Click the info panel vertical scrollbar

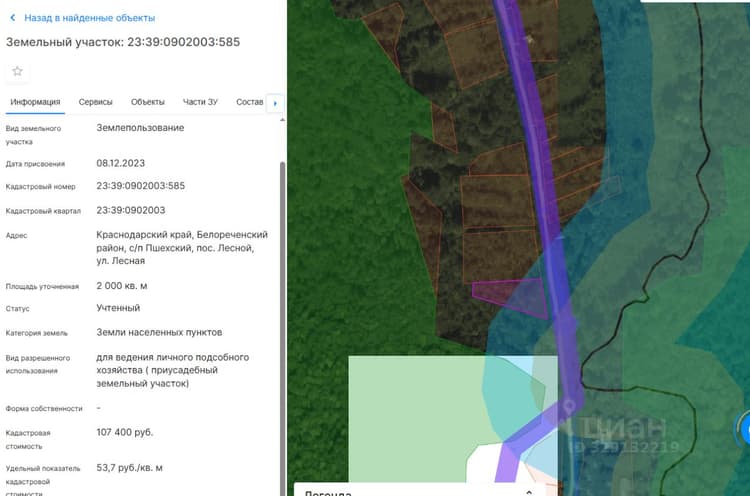(x=282, y=328)
